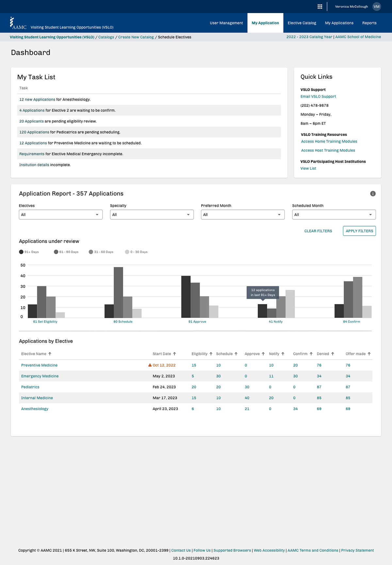Open Internal Medicine elective
Image resolution: width=392 pixels, height=565 pixels.
point(37,398)
